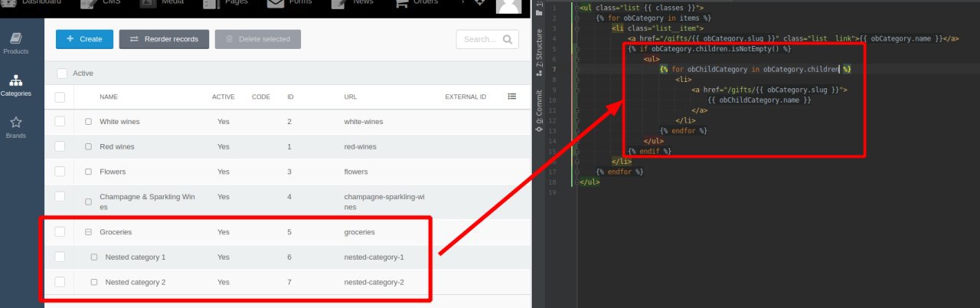Click tree handle beside Red wines name
980x308 pixels.
tap(88, 146)
